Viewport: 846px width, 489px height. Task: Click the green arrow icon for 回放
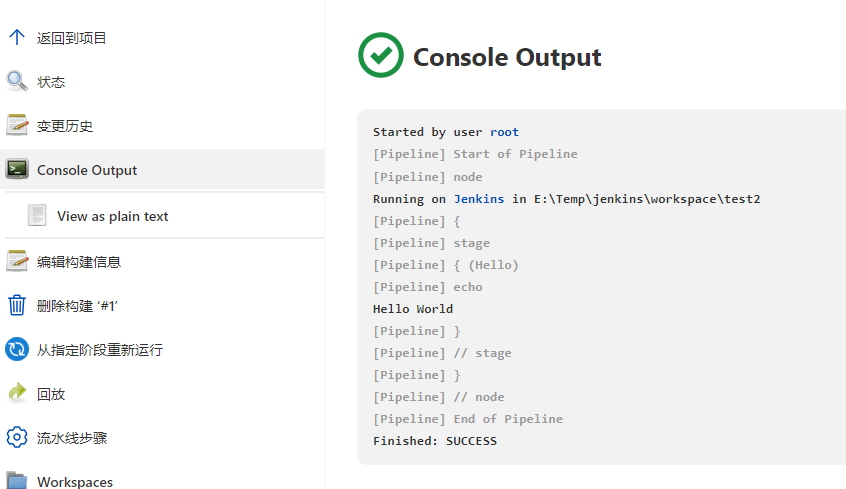pyautogui.click(x=17, y=394)
